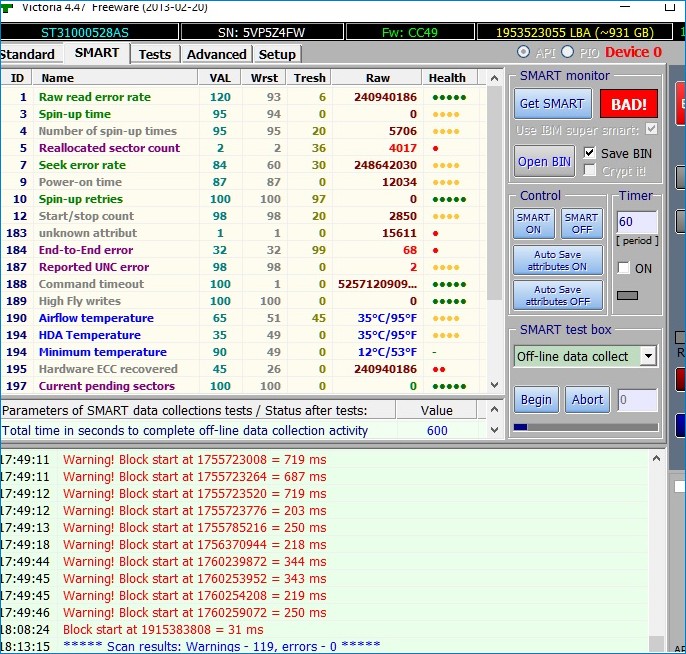Click the Get SMART button
This screenshot has height=654, width=686.
point(551,104)
